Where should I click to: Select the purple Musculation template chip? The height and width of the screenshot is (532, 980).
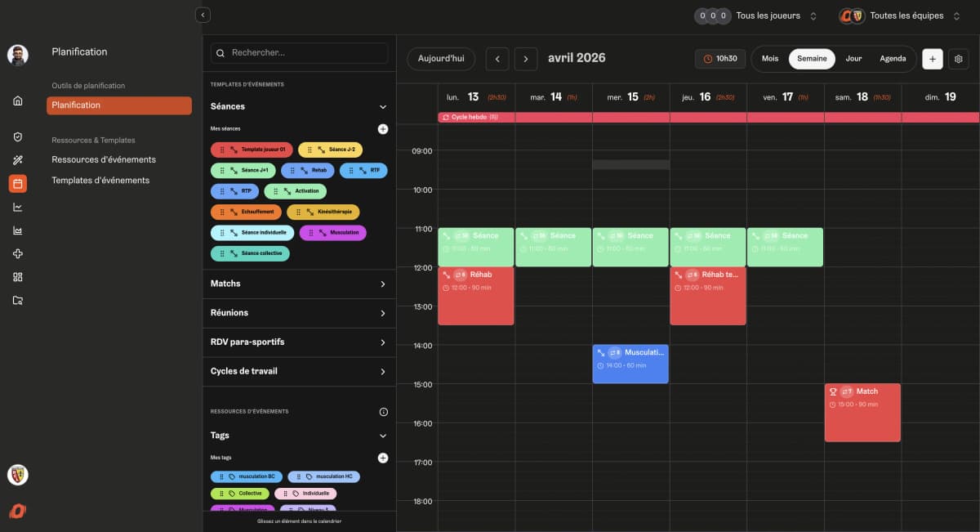click(333, 233)
